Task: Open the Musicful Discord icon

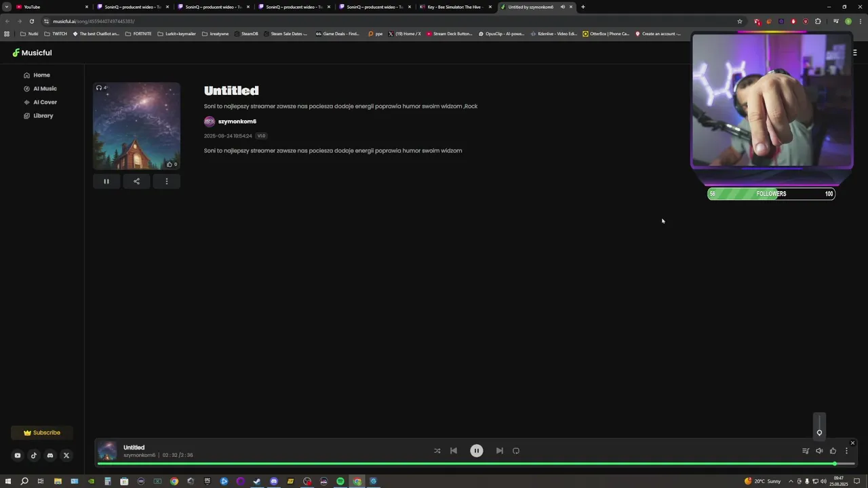Action: pos(50,455)
